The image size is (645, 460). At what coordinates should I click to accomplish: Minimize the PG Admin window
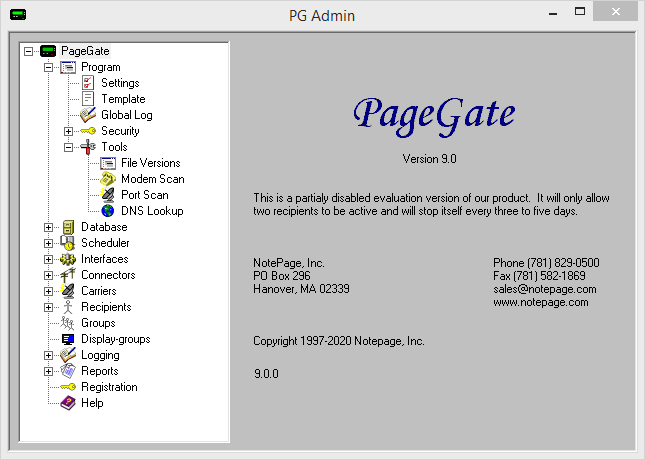(553, 12)
